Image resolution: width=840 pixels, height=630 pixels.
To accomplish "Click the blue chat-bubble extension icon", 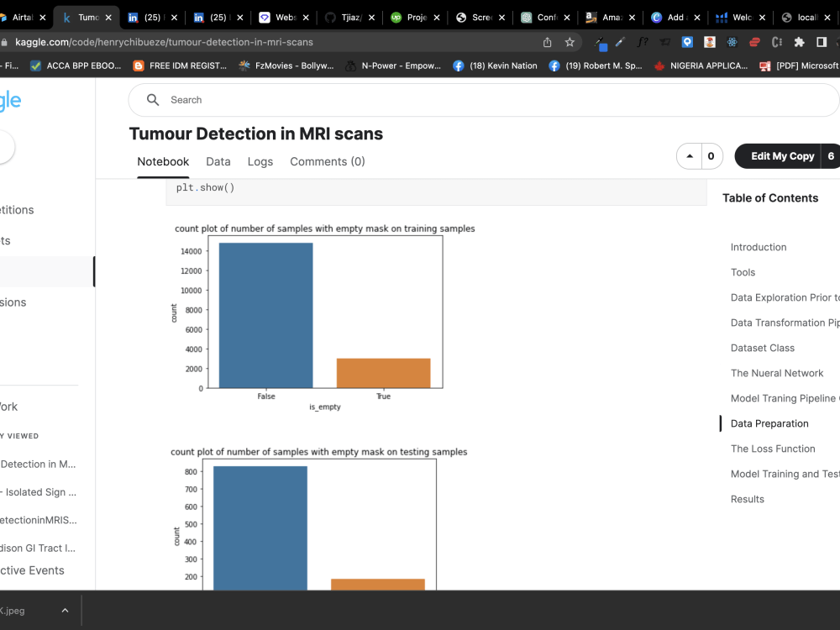I will 687,42.
